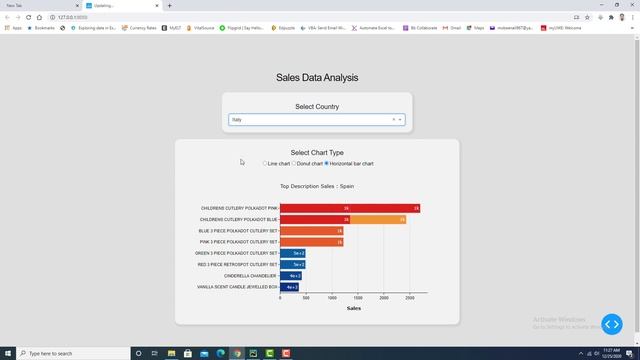The height and width of the screenshot is (360, 640).
Task: Click the Green 3 Piece Polkadot Cutlery Set bar
Action: pyautogui.click(x=293, y=253)
